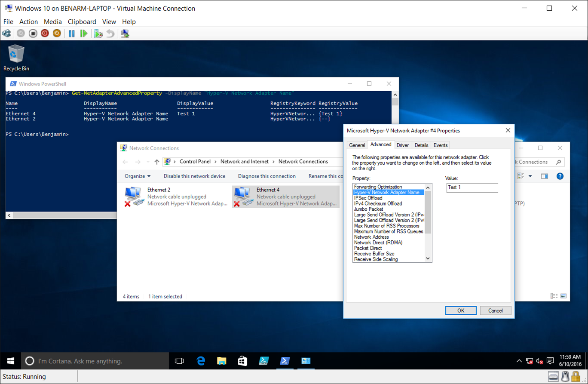
Task: Click Control Panel breadcrumb
Action: click(x=195, y=162)
